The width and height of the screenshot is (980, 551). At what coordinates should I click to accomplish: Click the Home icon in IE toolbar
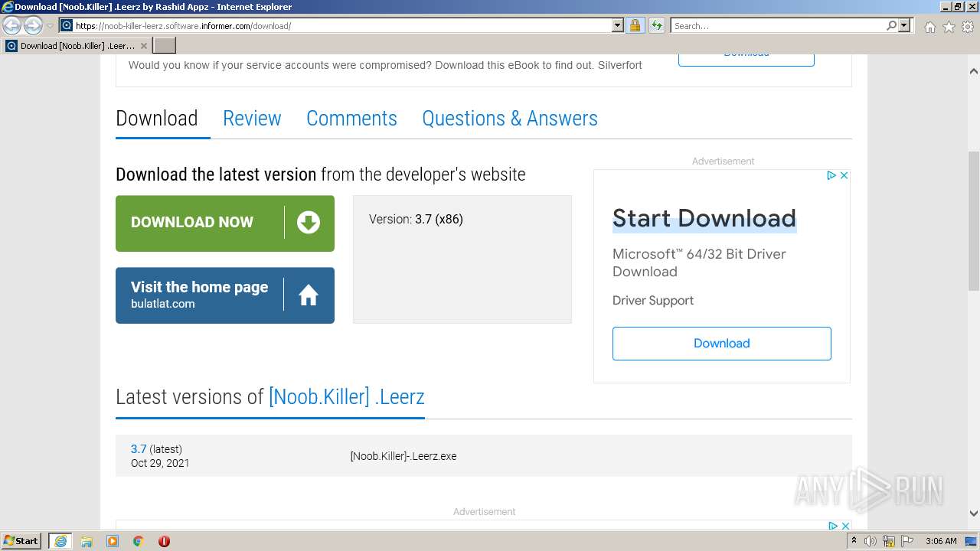coord(929,27)
